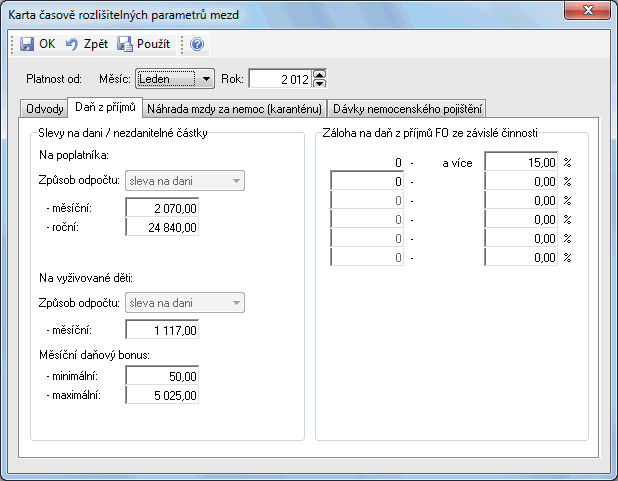Click the OK save icon in toolbar

point(28,45)
